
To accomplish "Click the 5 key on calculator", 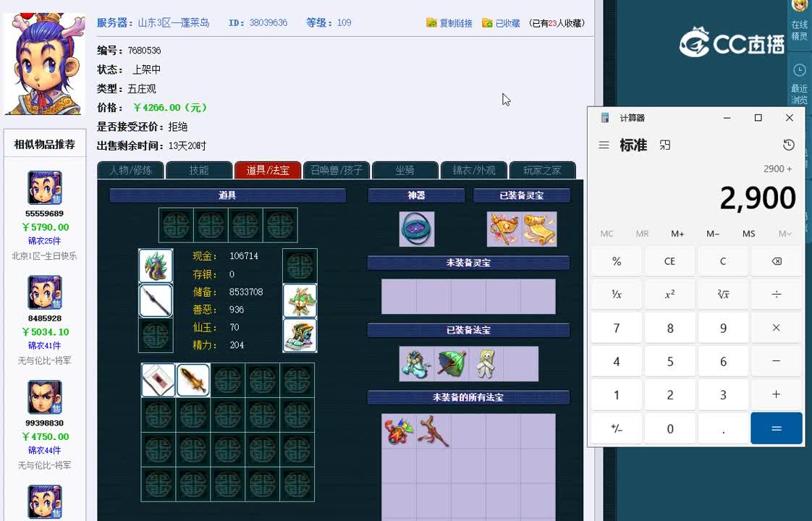I will click(669, 361).
